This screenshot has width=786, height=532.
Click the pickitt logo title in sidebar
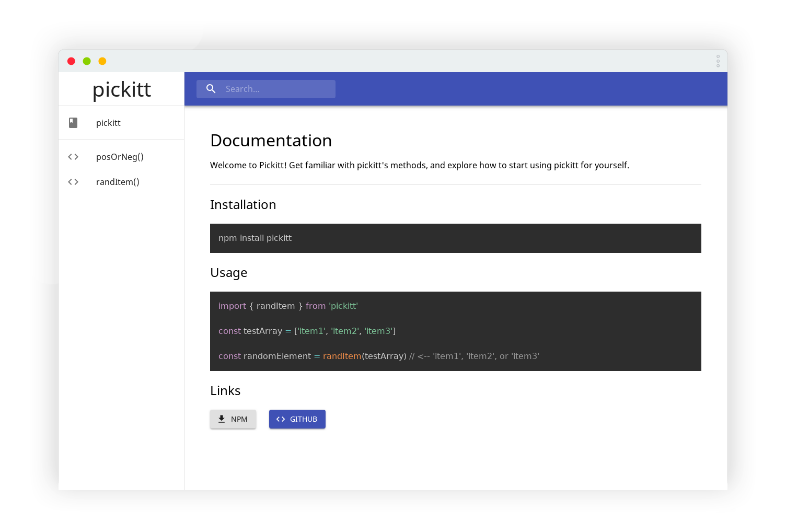point(121,89)
